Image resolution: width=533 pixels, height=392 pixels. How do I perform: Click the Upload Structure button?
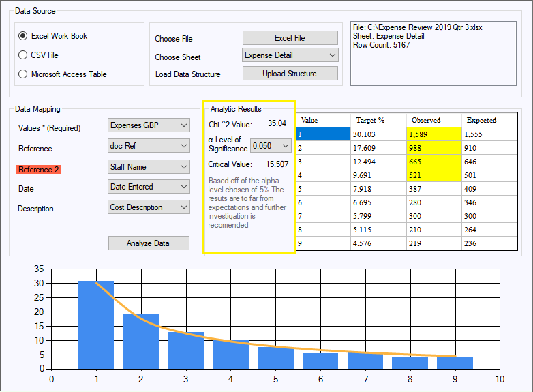coord(290,74)
